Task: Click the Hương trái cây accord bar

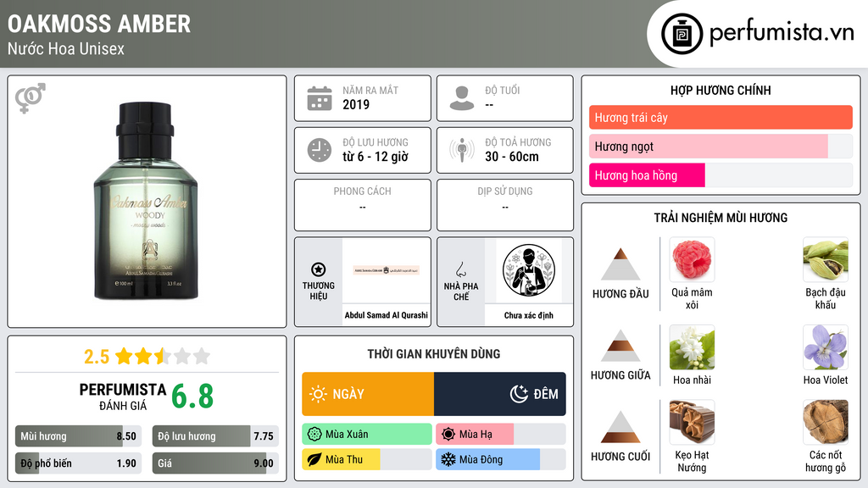Action: click(721, 117)
